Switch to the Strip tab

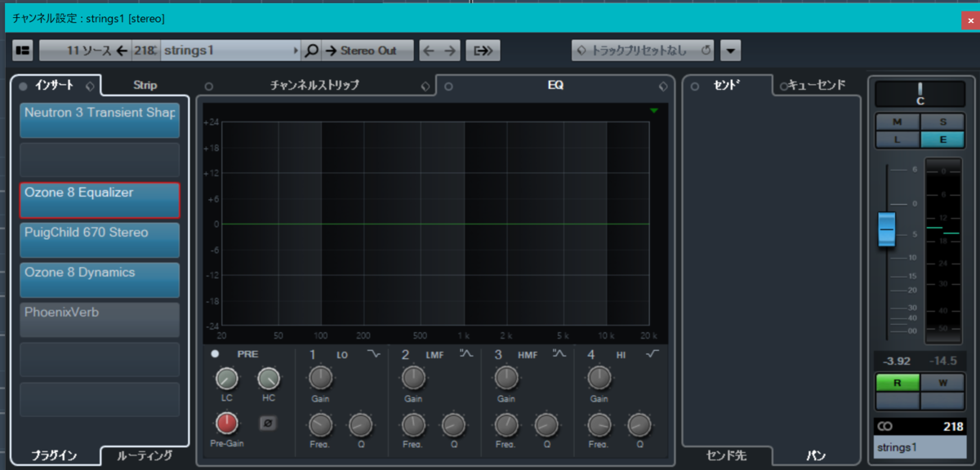click(145, 85)
